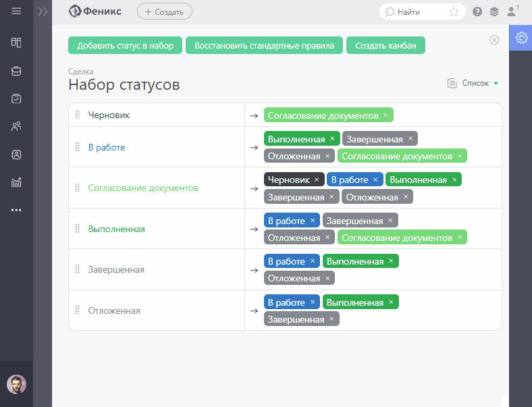Click drag handle of Согласование документов row
The width and height of the screenshot is (532, 407).
pyautogui.click(x=78, y=188)
